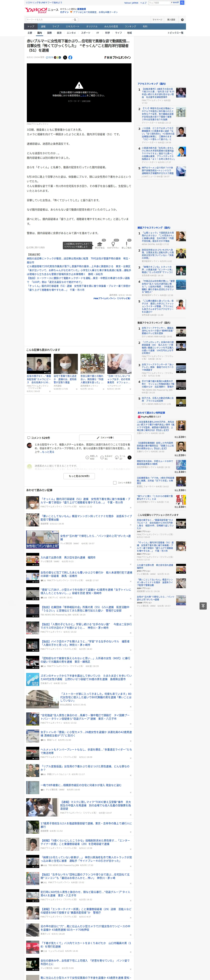
Task: Open related article '病院の送迎車にトラックが衝突'
Action: (79, 260)
